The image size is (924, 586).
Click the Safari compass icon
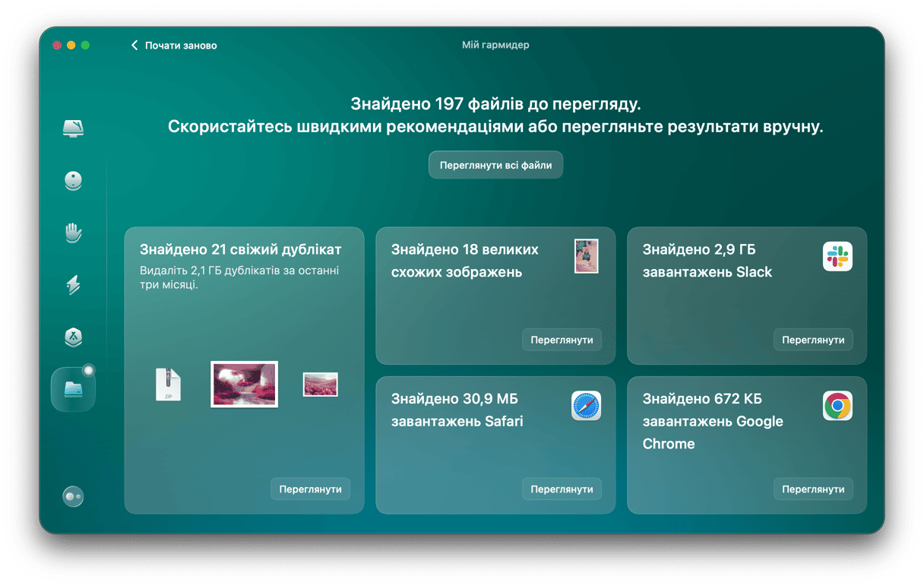(586, 406)
